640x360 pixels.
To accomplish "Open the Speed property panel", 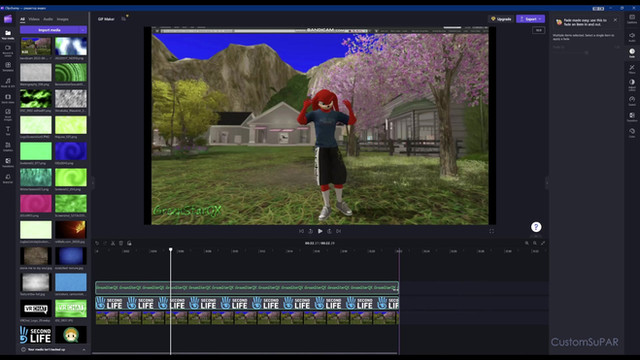I will tap(632, 101).
